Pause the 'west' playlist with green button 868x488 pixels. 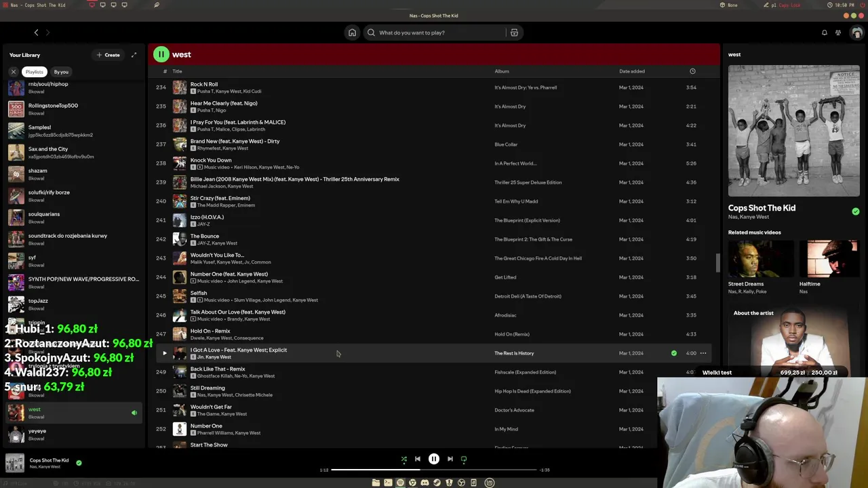click(x=161, y=54)
